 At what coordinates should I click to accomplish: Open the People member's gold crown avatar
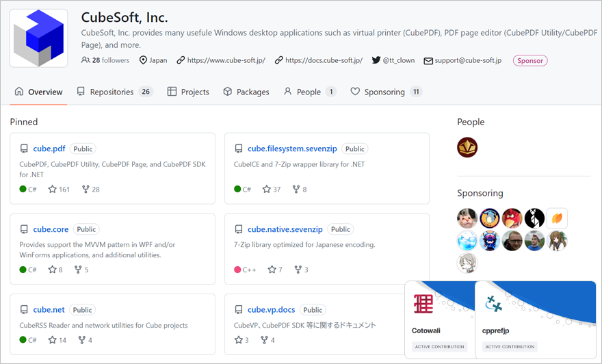pyautogui.click(x=467, y=147)
